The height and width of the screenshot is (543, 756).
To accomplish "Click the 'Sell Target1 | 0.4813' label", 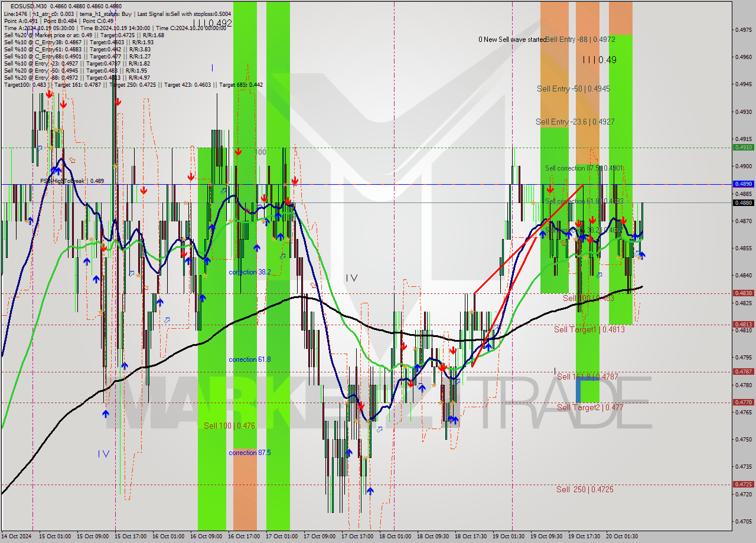I will (x=589, y=329).
